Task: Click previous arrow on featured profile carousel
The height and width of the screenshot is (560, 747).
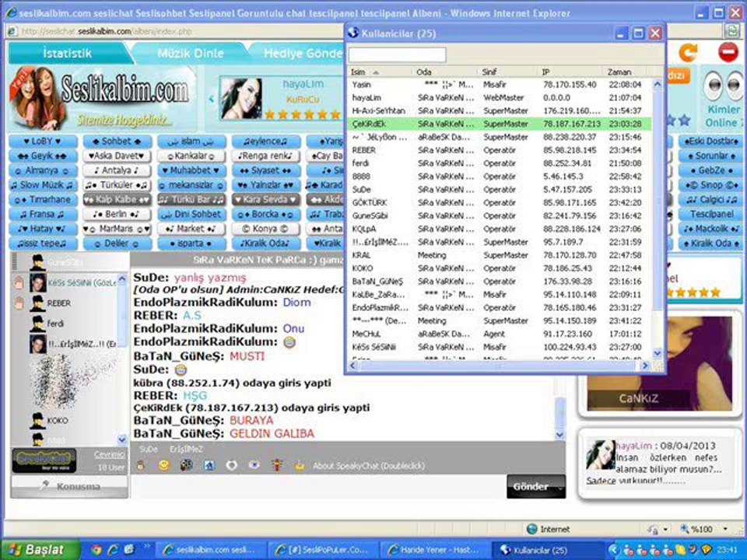Action: (212, 99)
